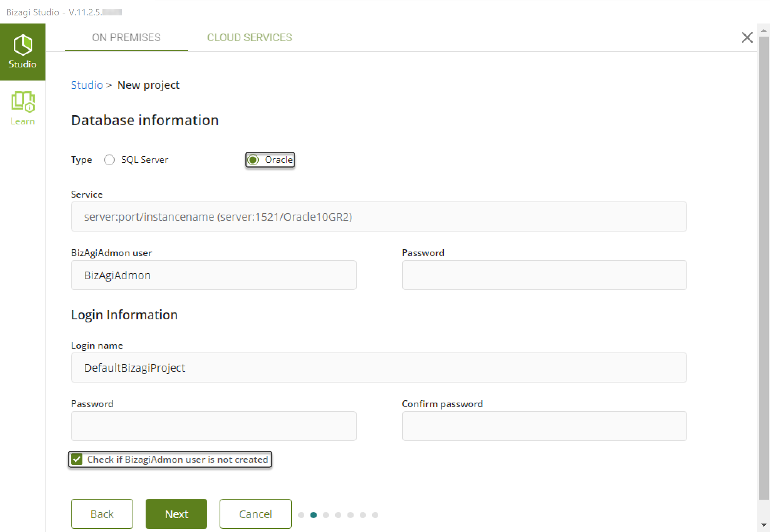
Task: Close the new project wizard
Action: click(747, 37)
